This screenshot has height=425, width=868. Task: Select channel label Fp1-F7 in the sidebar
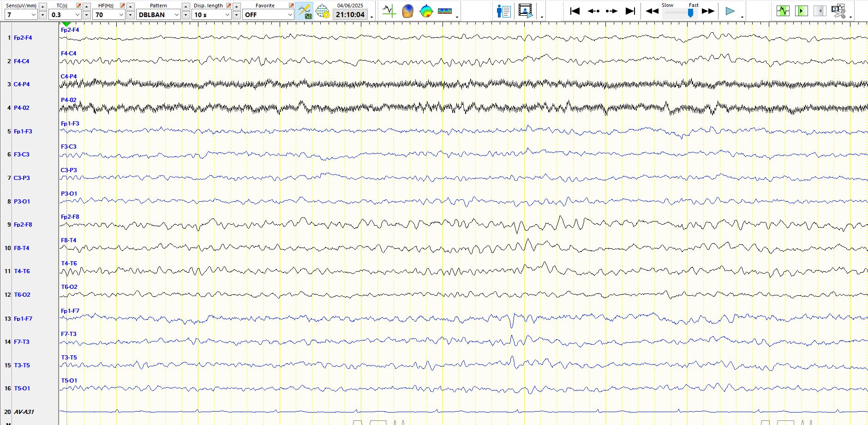23,319
